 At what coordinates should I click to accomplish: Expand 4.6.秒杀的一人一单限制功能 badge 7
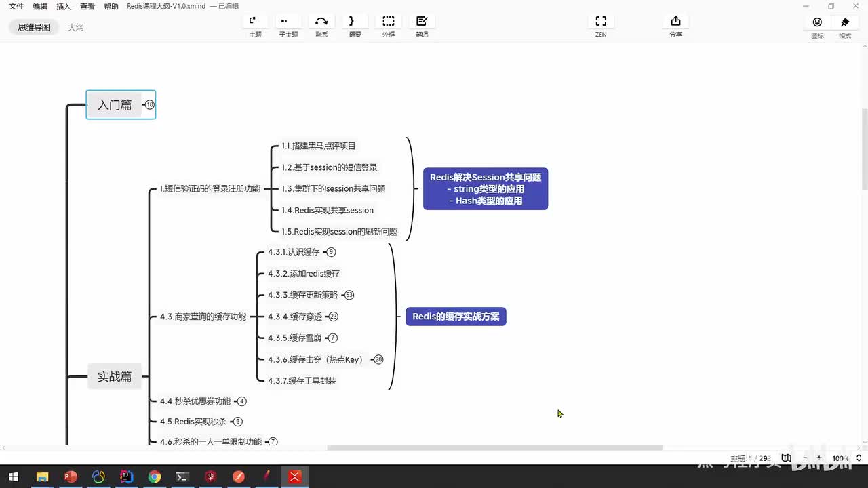273,442
